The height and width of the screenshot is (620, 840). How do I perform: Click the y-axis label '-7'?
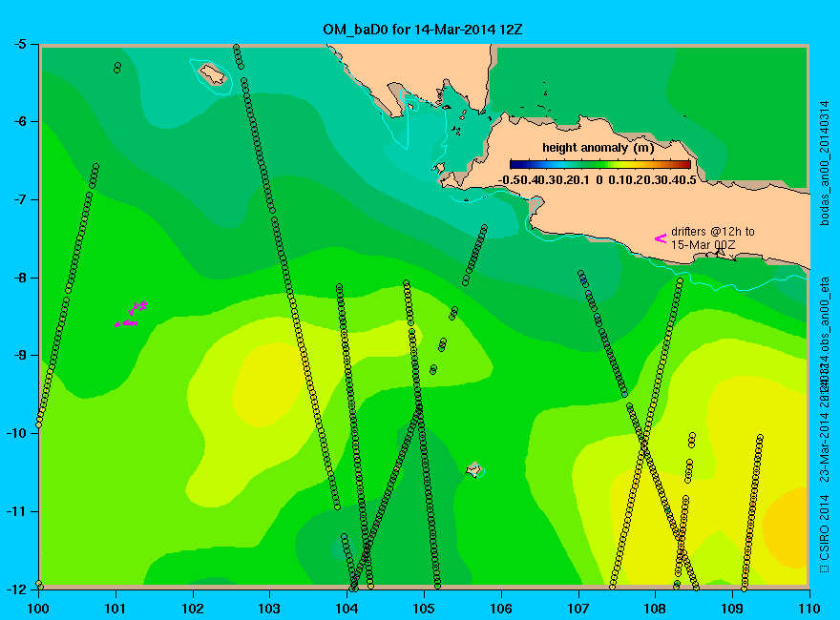point(18,199)
